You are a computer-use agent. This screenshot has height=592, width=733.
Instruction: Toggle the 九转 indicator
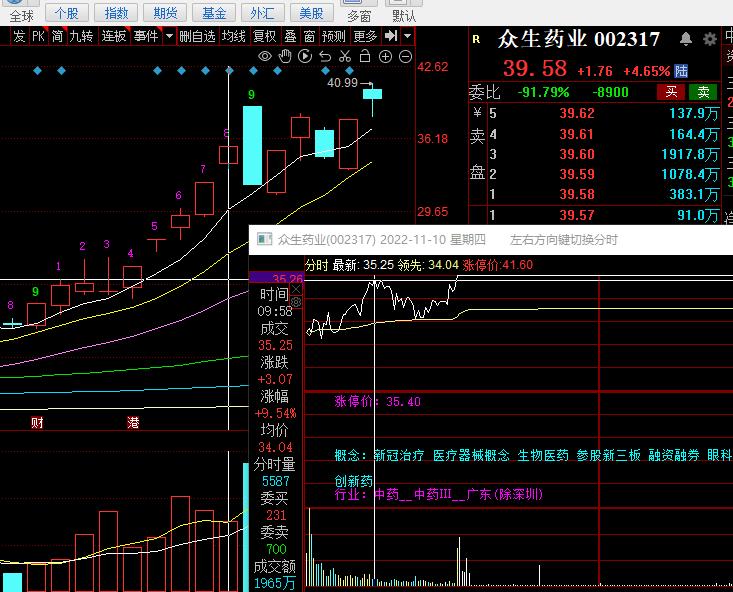(81, 36)
